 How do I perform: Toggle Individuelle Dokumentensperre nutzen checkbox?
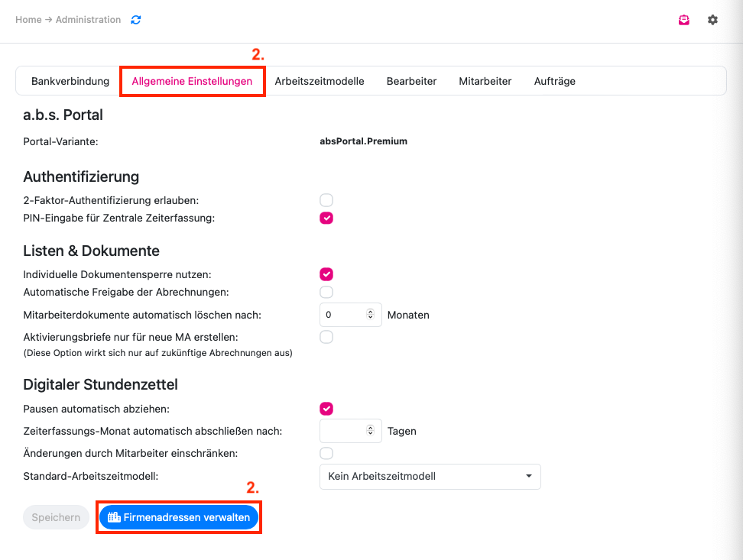(x=326, y=274)
